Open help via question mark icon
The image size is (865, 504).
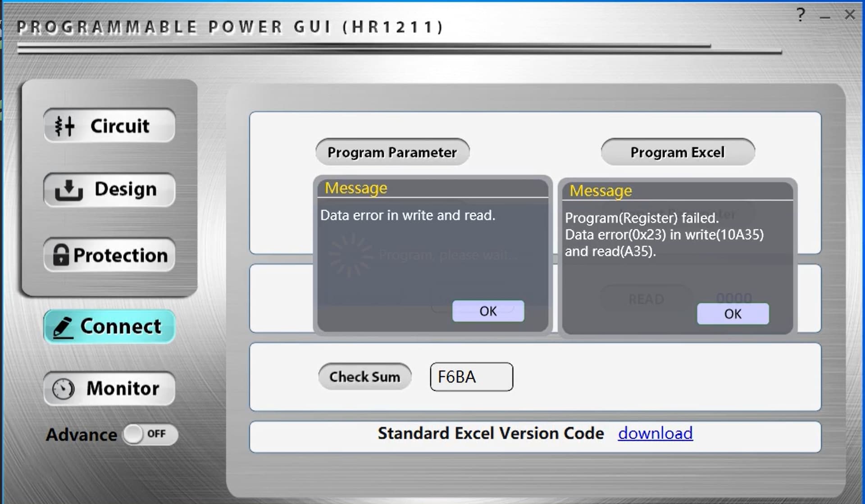pos(801,15)
